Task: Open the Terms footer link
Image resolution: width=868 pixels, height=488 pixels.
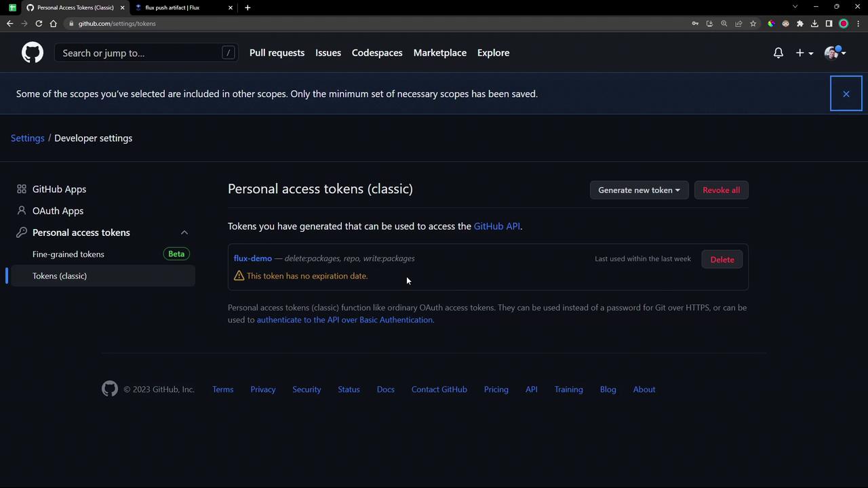Action: [x=222, y=390]
